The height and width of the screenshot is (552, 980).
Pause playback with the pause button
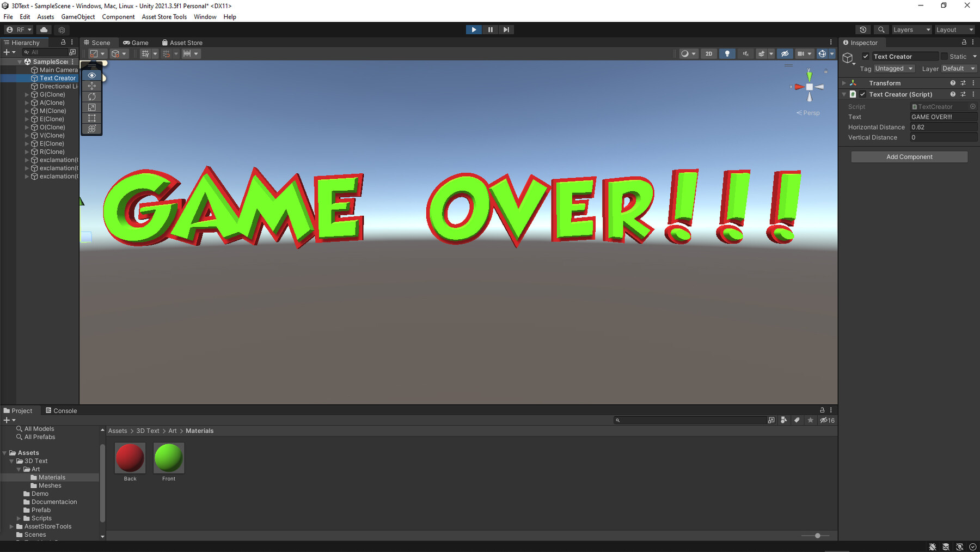coord(489,29)
